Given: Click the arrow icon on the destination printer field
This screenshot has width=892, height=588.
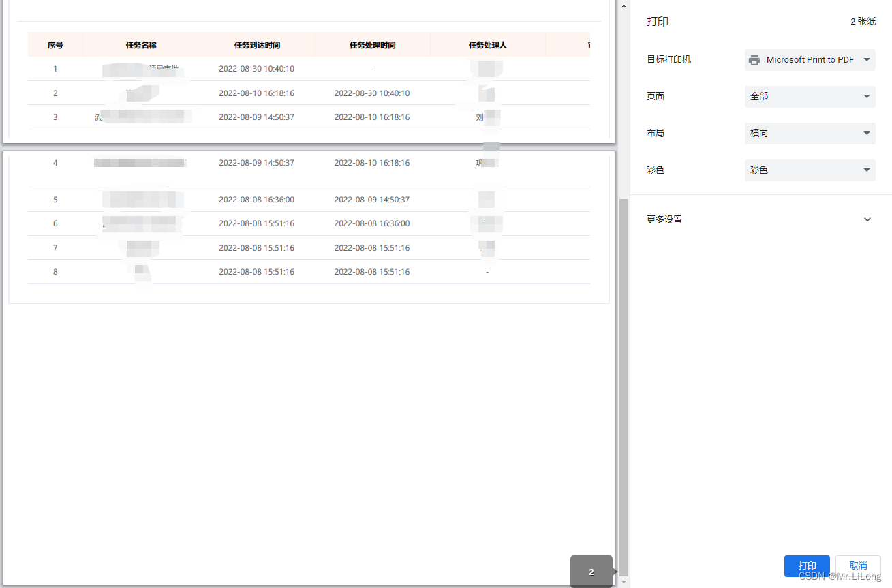Looking at the screenshot, I should pos(867,59).
